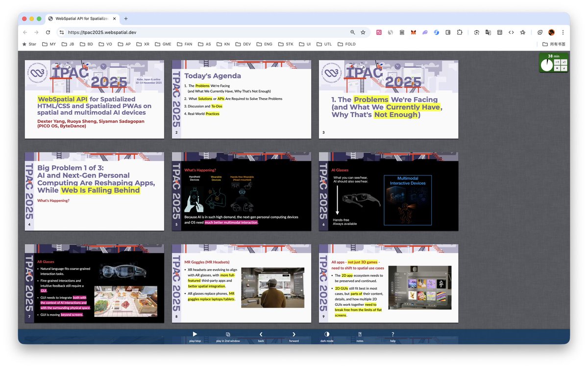Open the Today's Agenda slide

click(x=242, y=99)
